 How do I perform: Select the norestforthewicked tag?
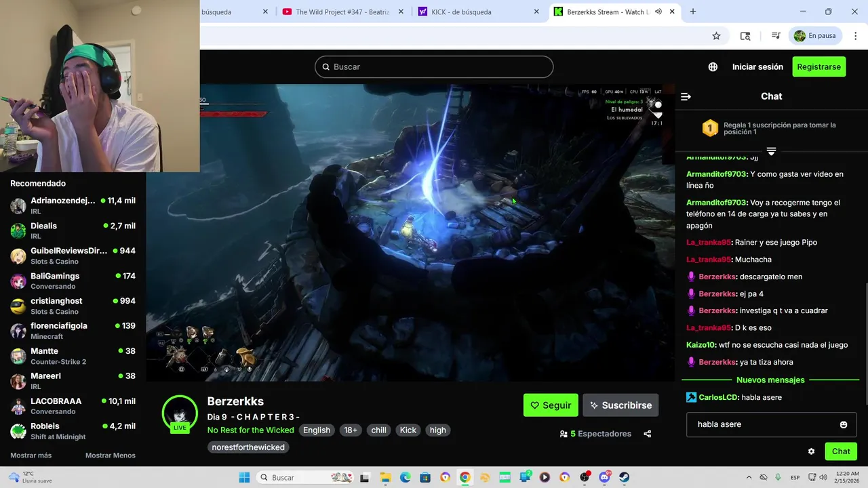tap(248, 447)
